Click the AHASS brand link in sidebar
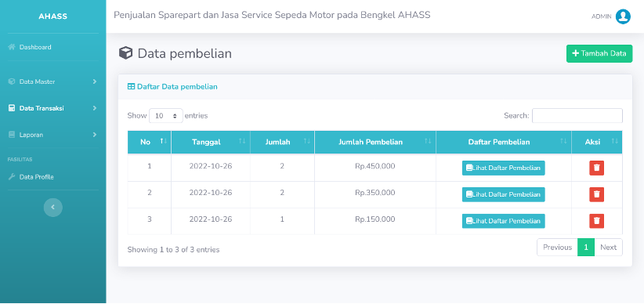 (x=53, y=16)
